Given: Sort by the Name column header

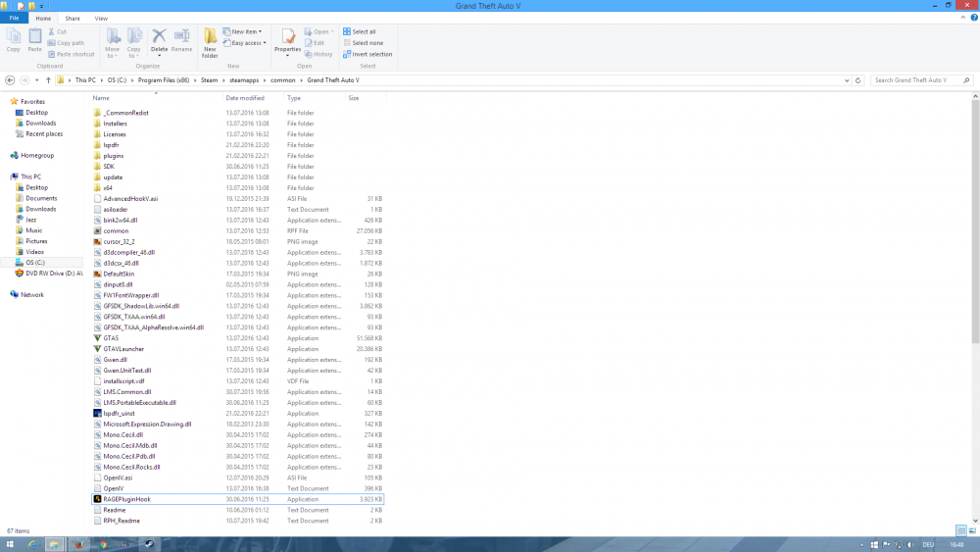Looking at the screenshot, I should tap(157, 98).
